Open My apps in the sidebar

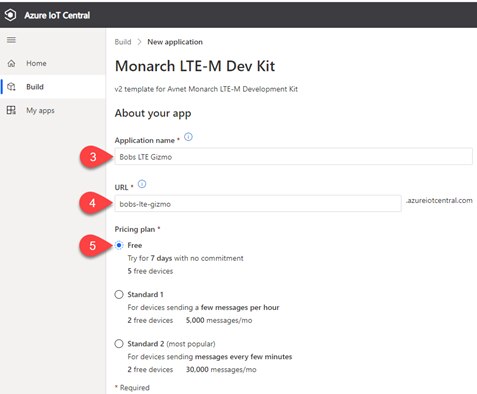pos(53,110)
